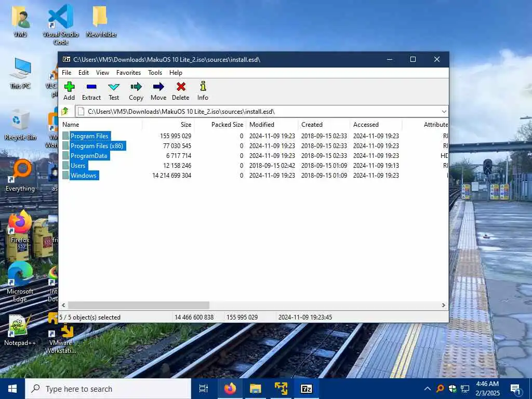Screen dimensions: 532x399
Task: Open the New folder desktop icon
Action: click(x=101, y=21)
